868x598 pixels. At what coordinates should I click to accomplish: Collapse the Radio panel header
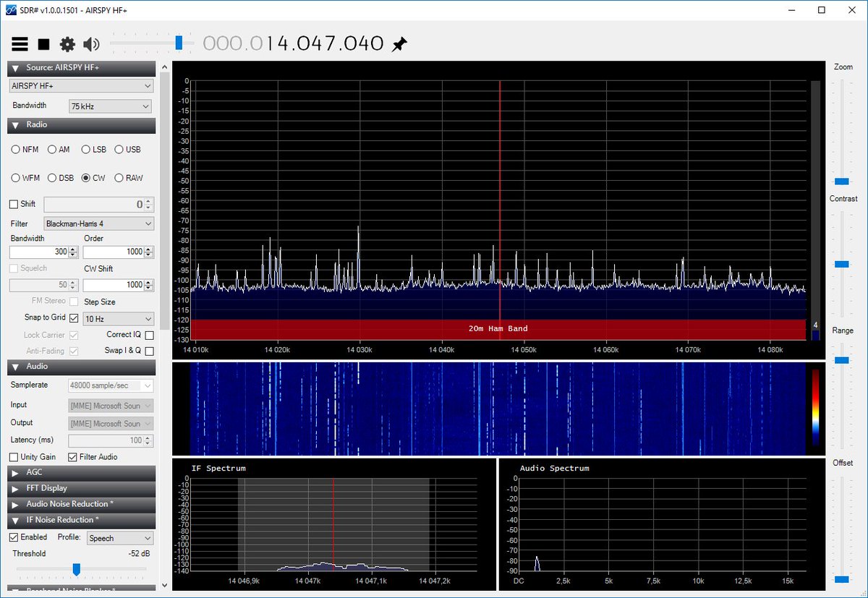click(x=82, y=125)
